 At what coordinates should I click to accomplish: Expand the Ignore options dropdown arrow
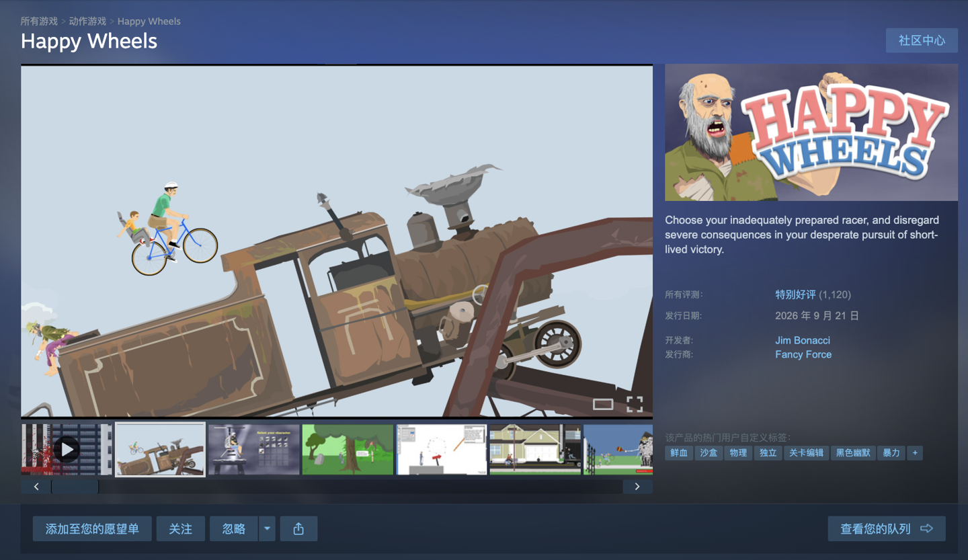268,529
